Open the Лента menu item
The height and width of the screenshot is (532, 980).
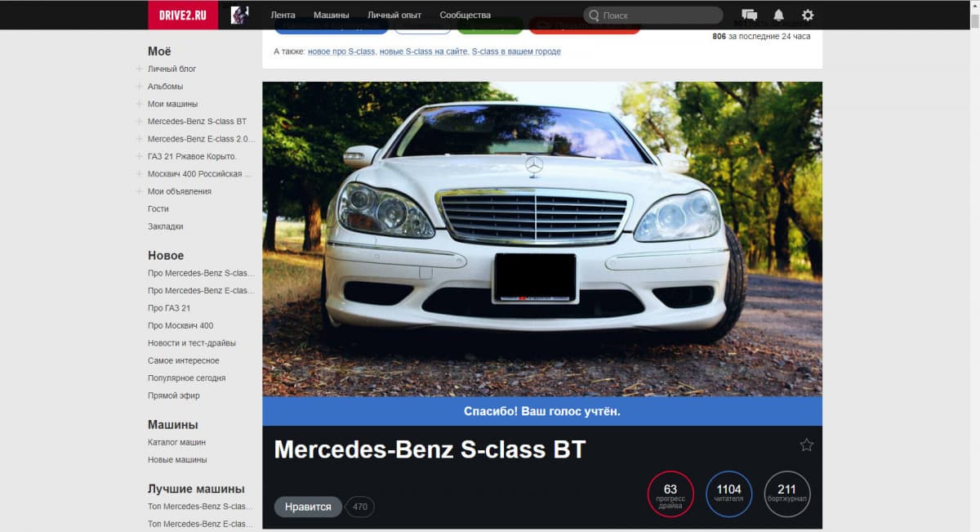pyautogui.click(x=283, y=15)
